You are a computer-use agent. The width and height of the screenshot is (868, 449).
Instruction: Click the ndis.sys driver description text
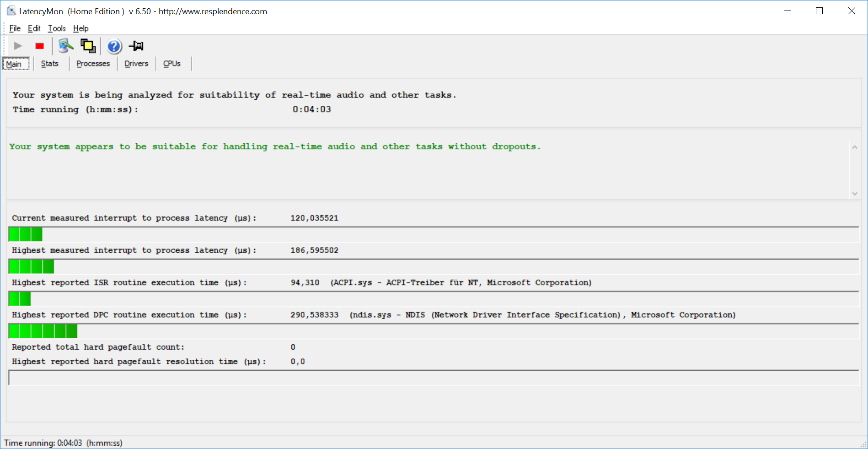pyautogui.click(x=543, y=315)
